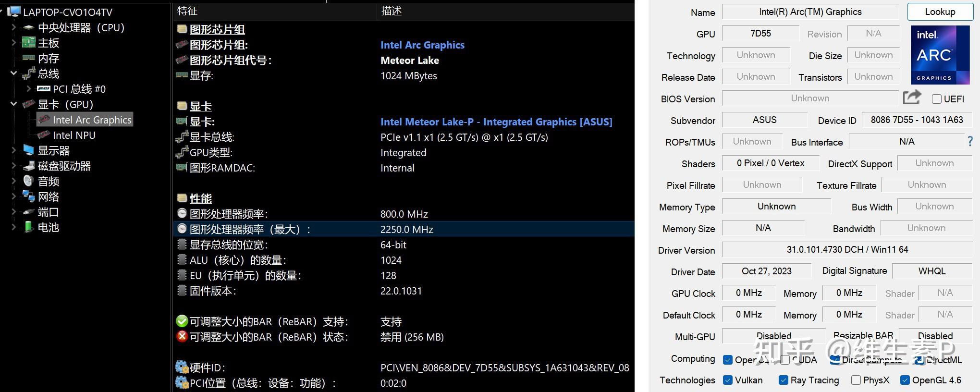Click the folder icon of 图形芯片组 section
The height and width of the screenshot is (392, 980).
[x=182, y=29]
